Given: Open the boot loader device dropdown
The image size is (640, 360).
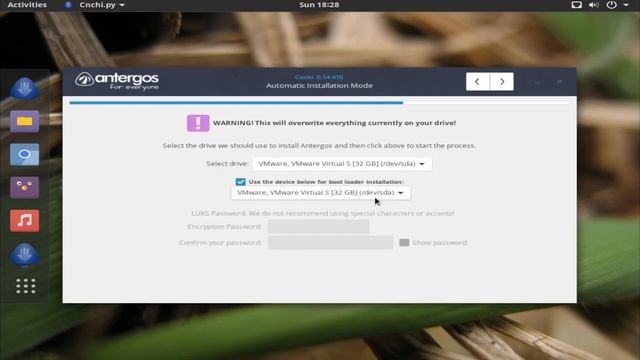Looking at the screenshot, I should click(321, 193).
